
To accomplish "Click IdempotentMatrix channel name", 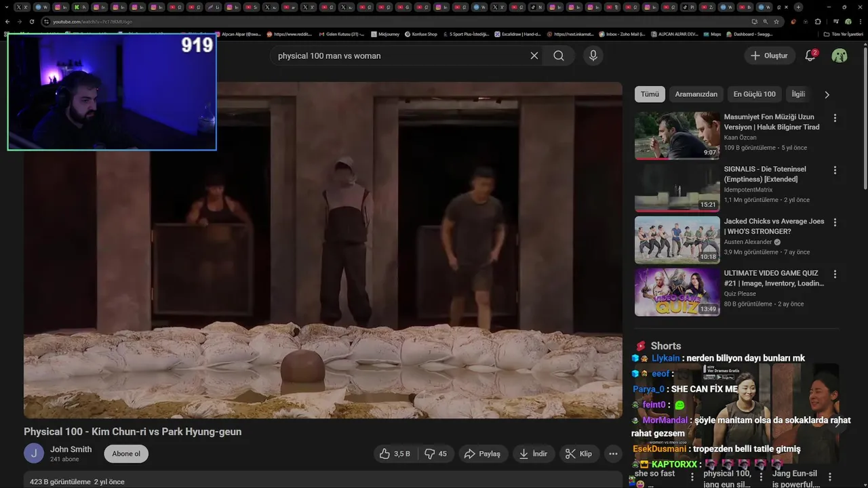I will 748,190.
